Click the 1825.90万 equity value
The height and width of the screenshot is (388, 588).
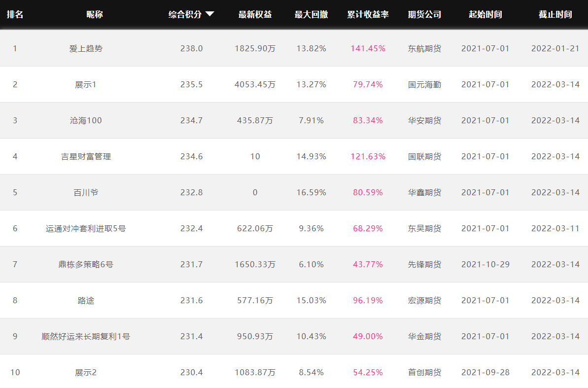click(x=255, y=48)
